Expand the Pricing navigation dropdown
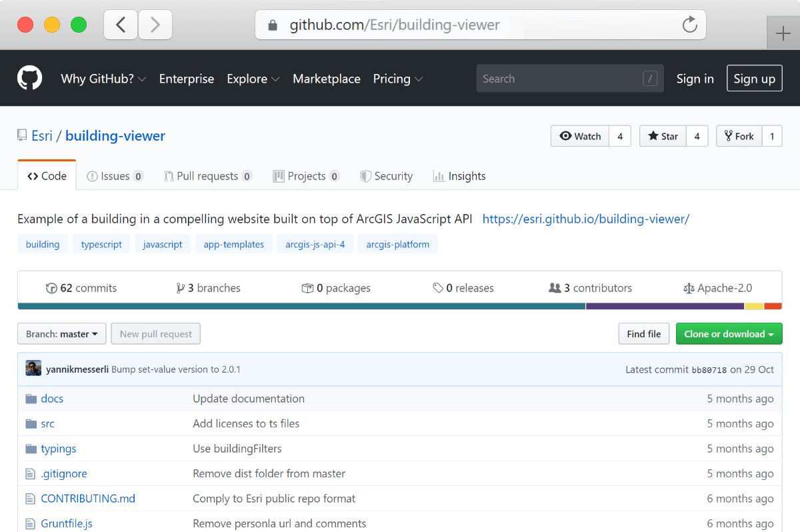The image size is (800, 532). click(398, 79)
